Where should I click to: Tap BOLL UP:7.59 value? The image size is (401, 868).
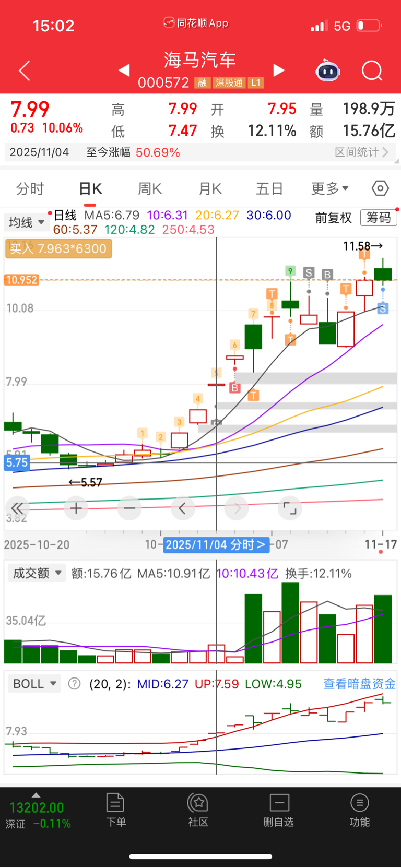(217, 684)
